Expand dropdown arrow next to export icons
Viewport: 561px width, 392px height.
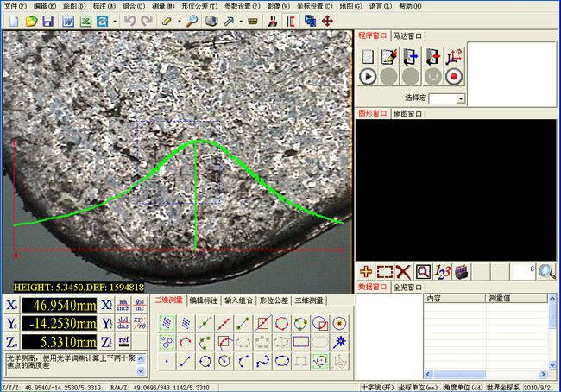point(116,20)
